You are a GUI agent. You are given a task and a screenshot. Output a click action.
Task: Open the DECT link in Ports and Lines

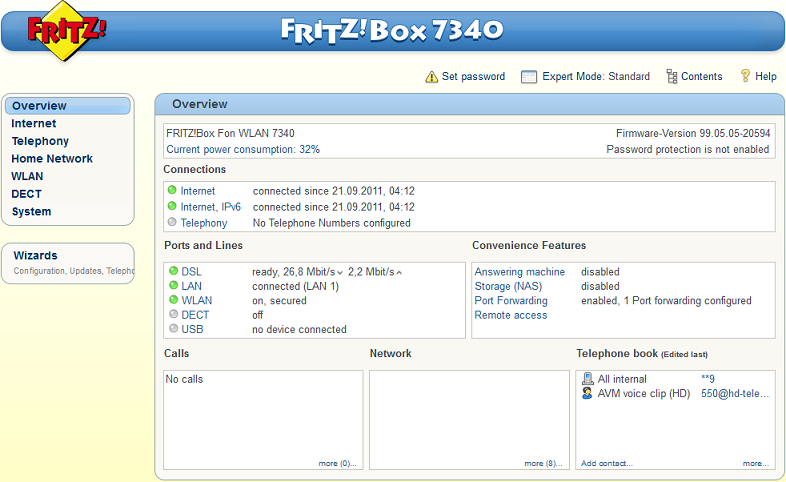pyautogui.click(x=195, y=315)
